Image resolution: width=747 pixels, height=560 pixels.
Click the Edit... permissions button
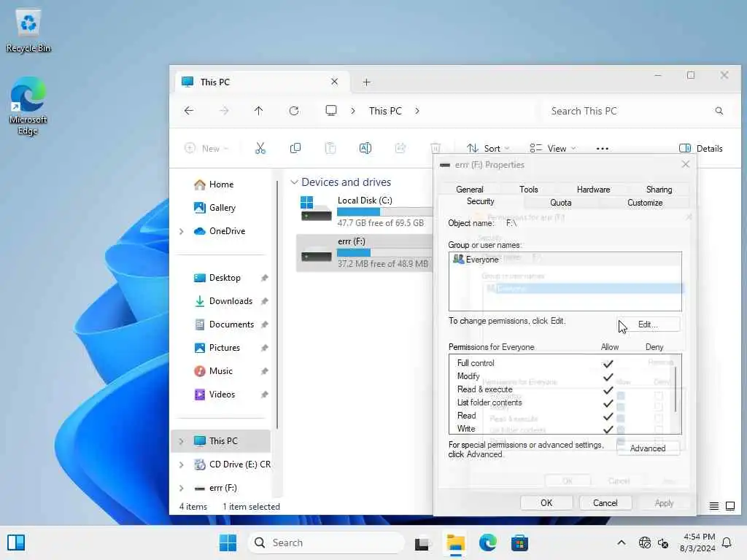pos(648,324)
